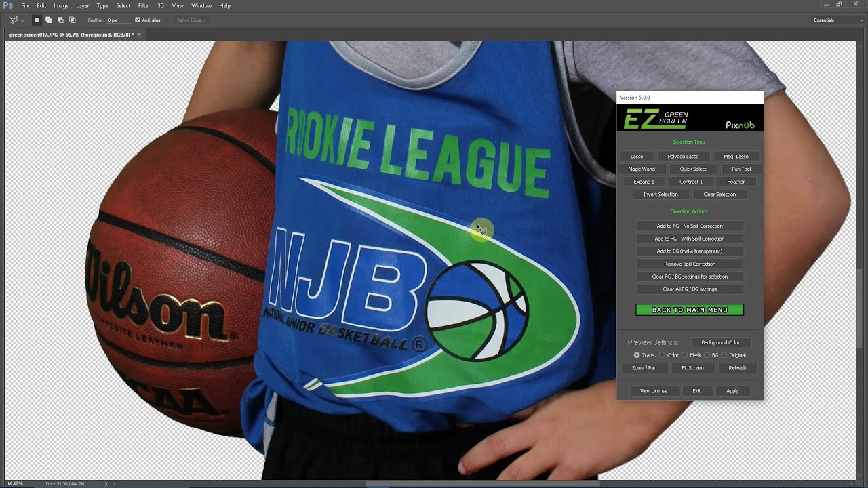Click the Zoom / Pan button
Viewport: 868px width, 488px height.
[x=644, y=368]
